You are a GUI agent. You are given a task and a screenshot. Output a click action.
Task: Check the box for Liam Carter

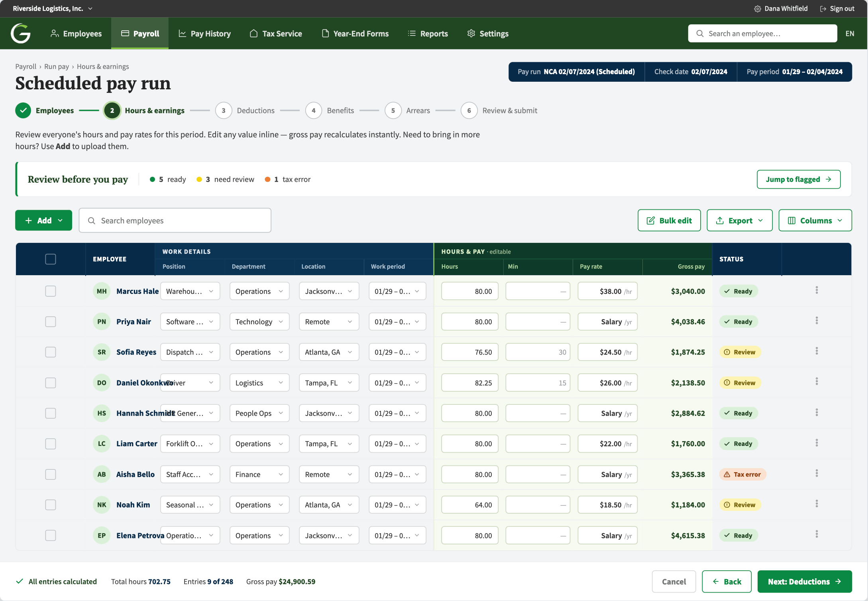pos(51,444)
